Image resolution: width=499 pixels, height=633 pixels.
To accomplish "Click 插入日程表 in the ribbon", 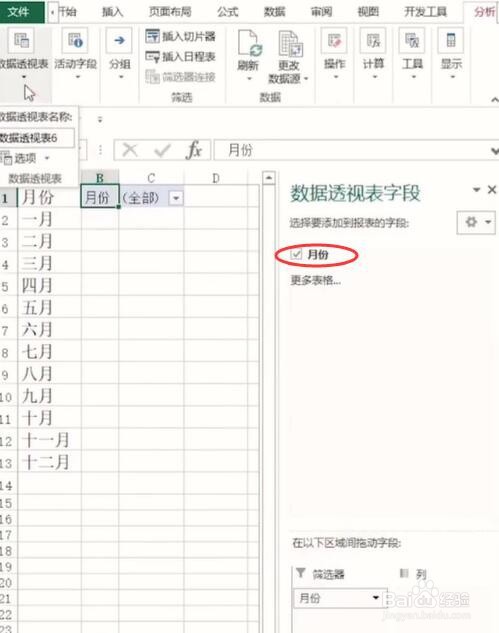I will tap(180, 57).
